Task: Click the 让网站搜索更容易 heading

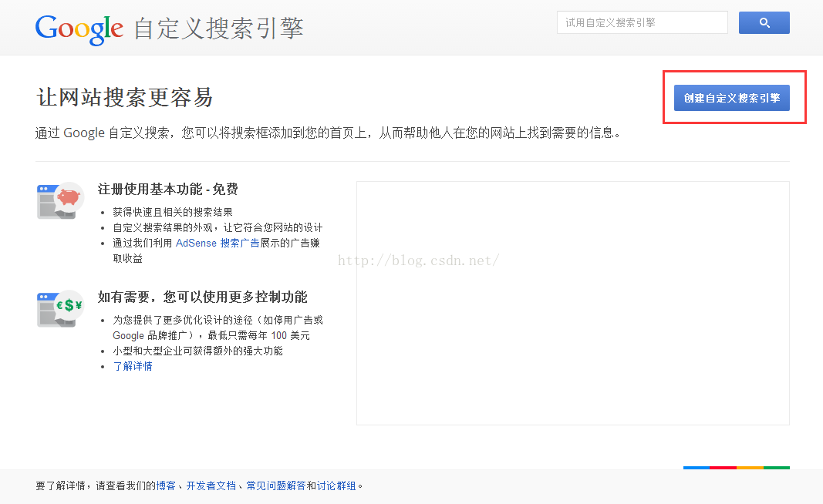Action: pyautogui.click(x=124, y=98)
